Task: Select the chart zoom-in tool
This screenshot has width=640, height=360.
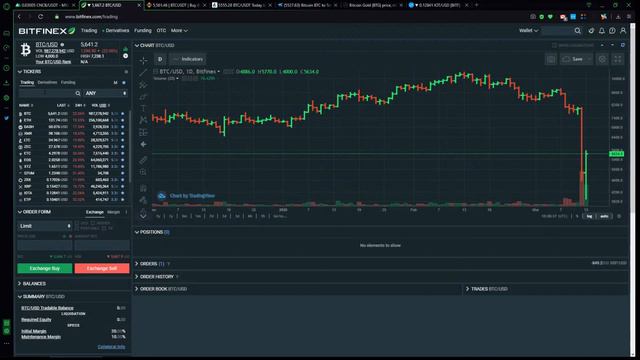Action: pyautogui.click(x=143, y=172)
